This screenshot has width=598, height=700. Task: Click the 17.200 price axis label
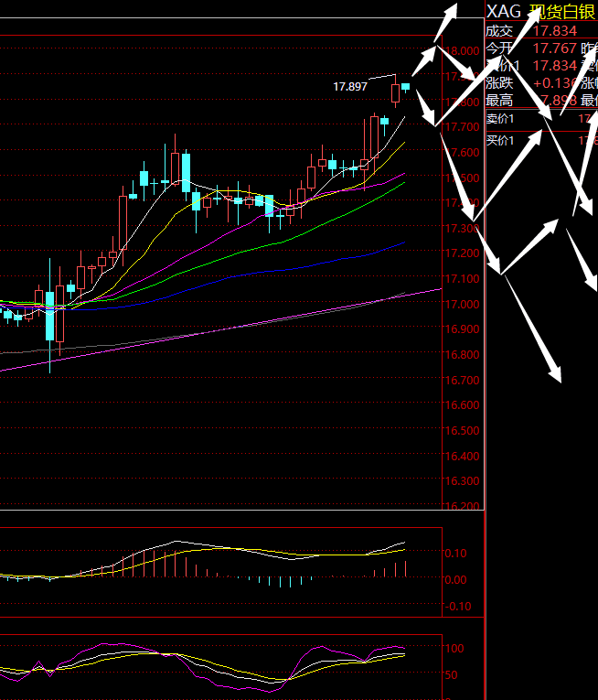463,253
